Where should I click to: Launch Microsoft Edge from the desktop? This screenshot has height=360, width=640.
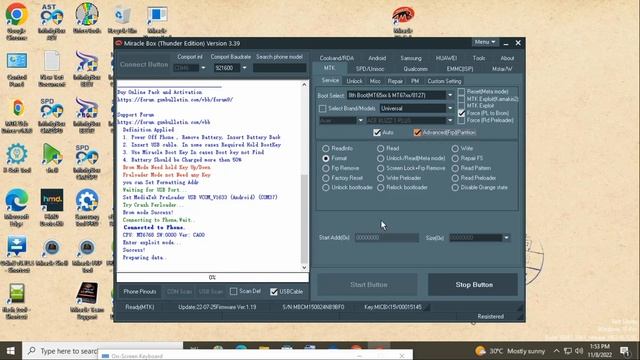coord(17,207)
